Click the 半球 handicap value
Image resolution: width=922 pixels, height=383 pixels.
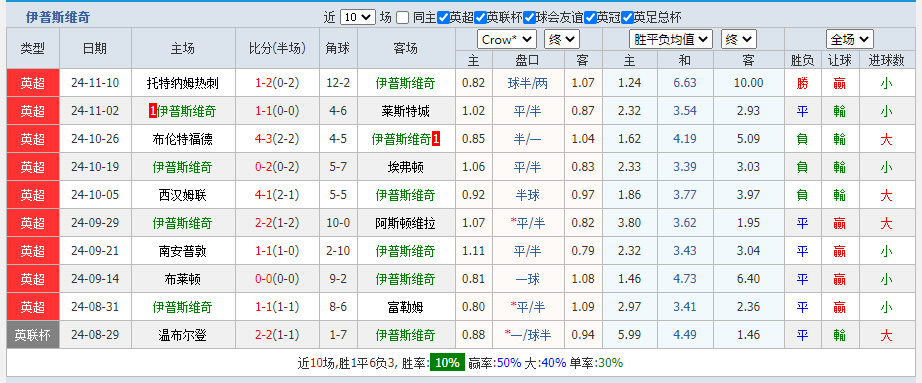[x=527, y=195]
